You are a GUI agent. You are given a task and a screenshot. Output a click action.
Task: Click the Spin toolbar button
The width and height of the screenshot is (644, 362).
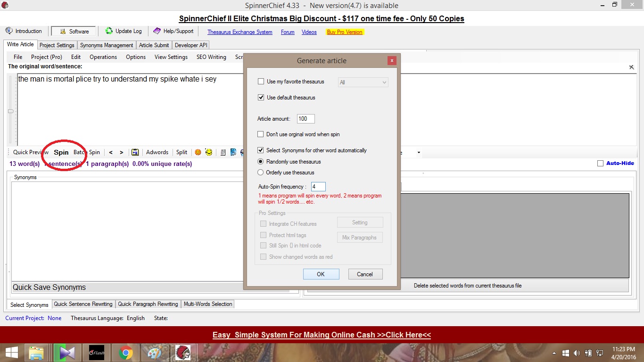(x=61, y=152)
